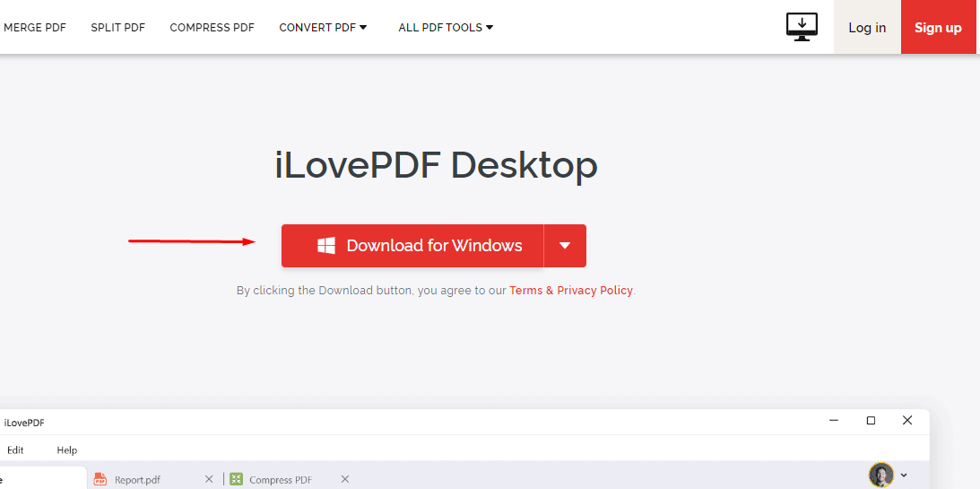
Task: Close the Compress PDF tab
Action: pos(343,479)
